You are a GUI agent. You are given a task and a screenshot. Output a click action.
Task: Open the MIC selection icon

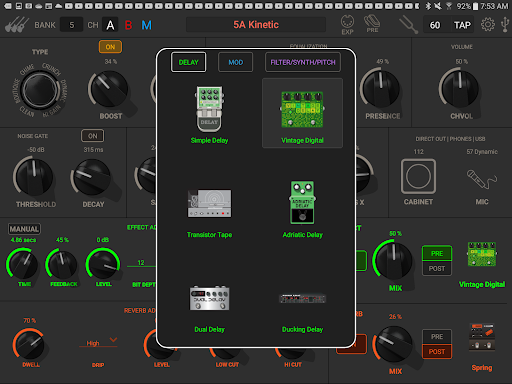[x=482, y=179]
